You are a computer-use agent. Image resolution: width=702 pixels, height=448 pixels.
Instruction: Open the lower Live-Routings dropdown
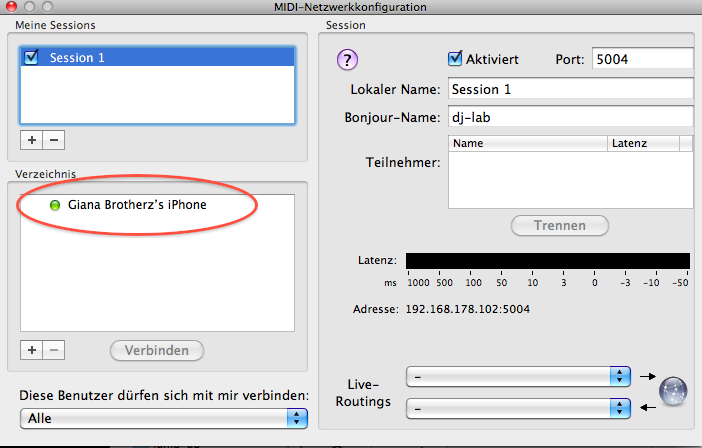point(518,408)
